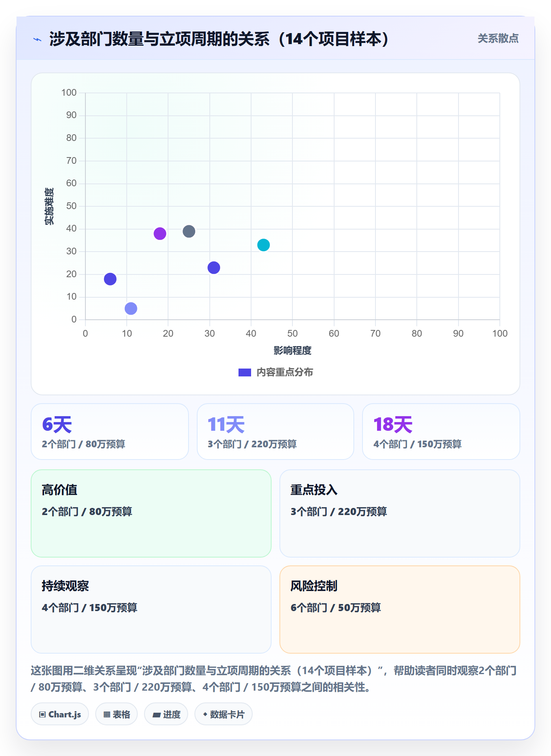This screenshot has height=756, width=551.
Task: Click the indigo scatter point near 31
Action: coord(214,268)
